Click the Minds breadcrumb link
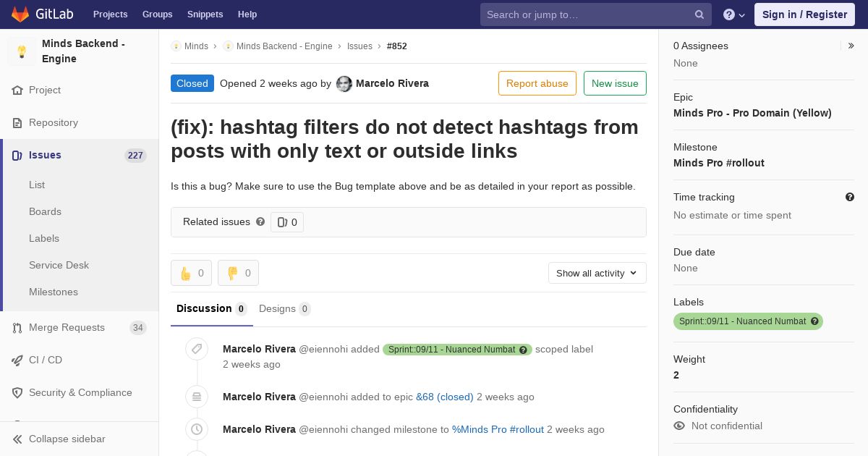Image resolution: width=868 pixels, height=456 pixels. point(196,46)
